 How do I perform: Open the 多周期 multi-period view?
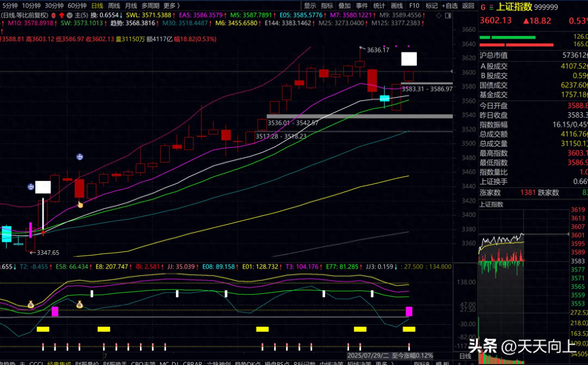click(150, 6)
